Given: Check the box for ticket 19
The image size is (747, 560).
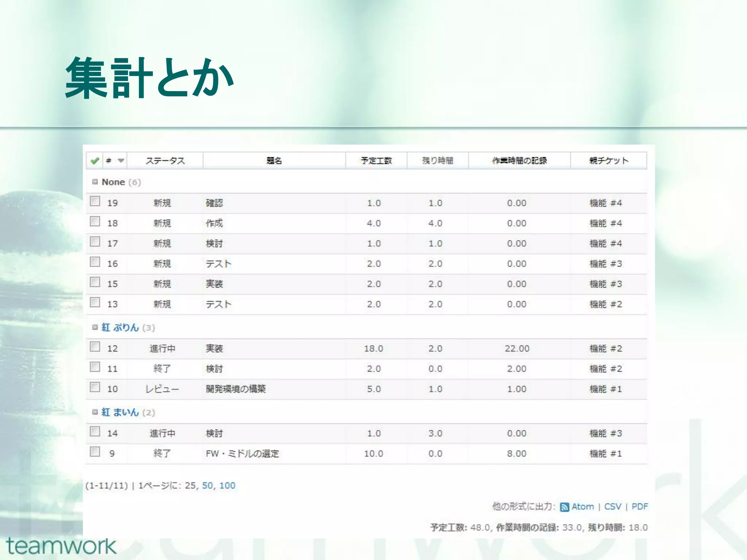Looking at the screenshot, I should 95,201.
